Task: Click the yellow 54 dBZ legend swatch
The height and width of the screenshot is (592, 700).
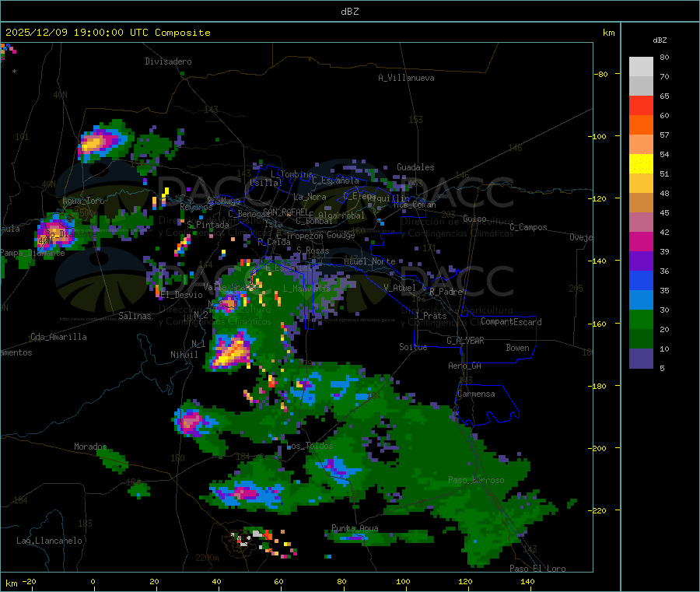Action: [641, 164]
